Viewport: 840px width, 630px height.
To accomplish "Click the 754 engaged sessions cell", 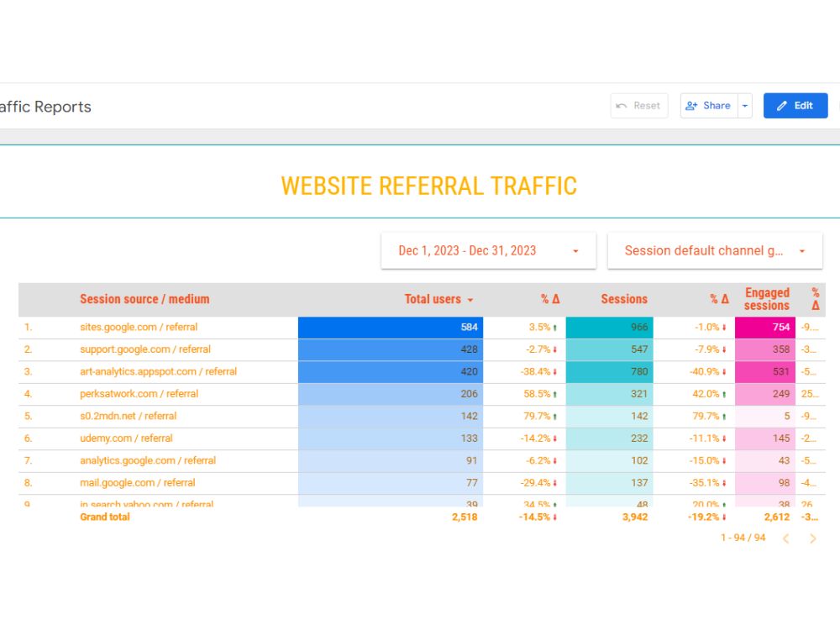I will (x=765, y=328).
